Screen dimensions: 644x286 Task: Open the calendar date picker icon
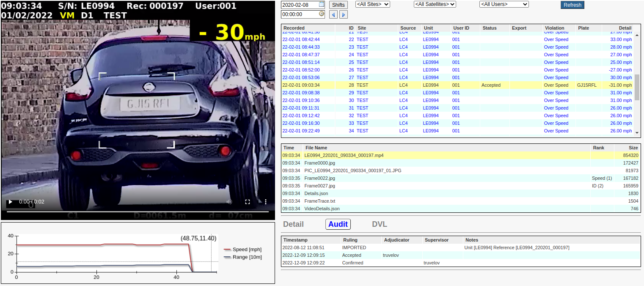[322, 4]
